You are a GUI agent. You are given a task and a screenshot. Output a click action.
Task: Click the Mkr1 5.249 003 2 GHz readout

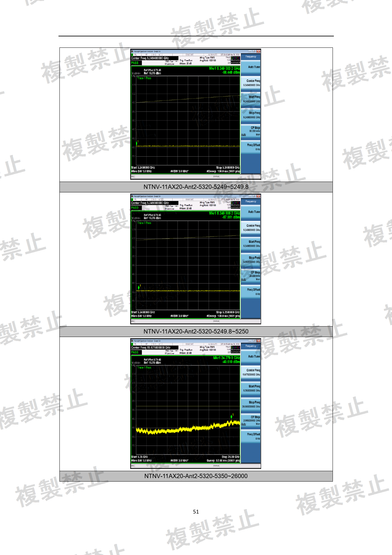pyautogui.click(x=224, y=68)
